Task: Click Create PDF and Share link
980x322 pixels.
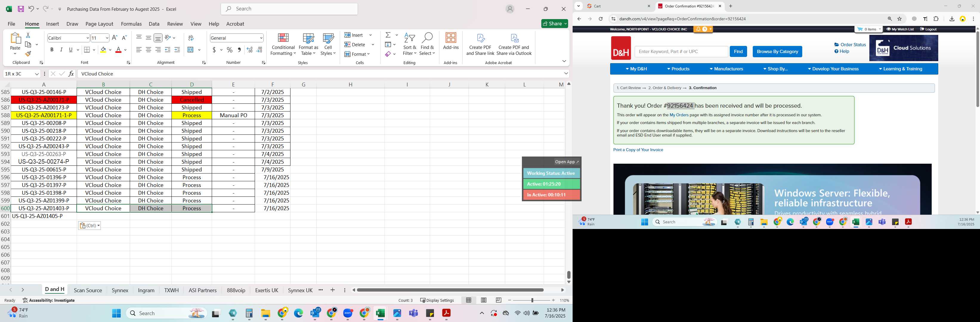Action: click(x=480, y=44)
